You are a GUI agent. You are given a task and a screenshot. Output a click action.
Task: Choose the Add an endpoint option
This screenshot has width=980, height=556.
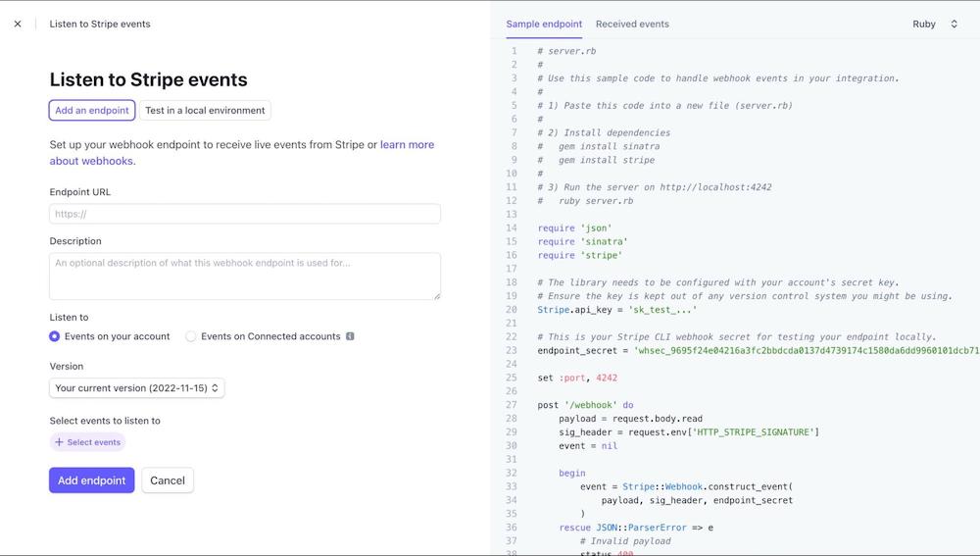pos(92,110)
